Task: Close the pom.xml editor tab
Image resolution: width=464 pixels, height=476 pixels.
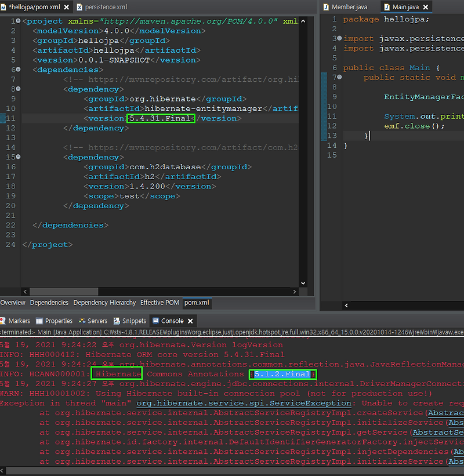Action: tap(66, 8)
